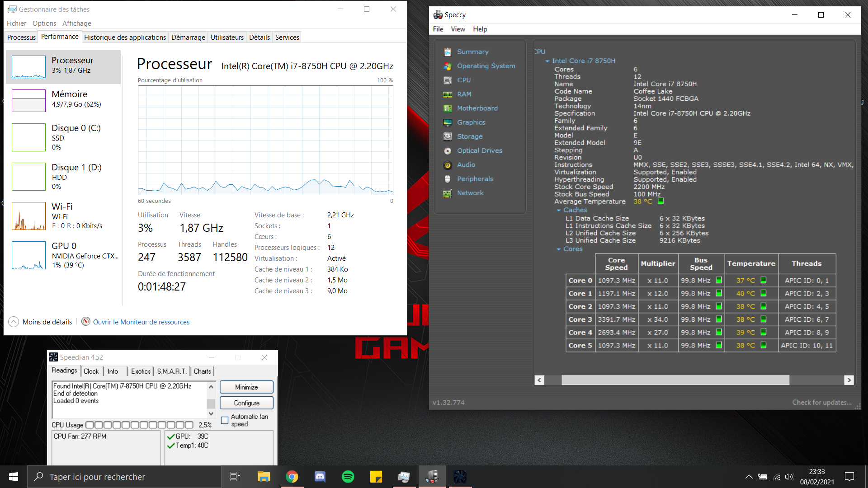Image resolution: width=868 pixels, height=488 pixels.
Task: Open RAM icon in Speccy sidebar
Action: (x=448, y=94)
